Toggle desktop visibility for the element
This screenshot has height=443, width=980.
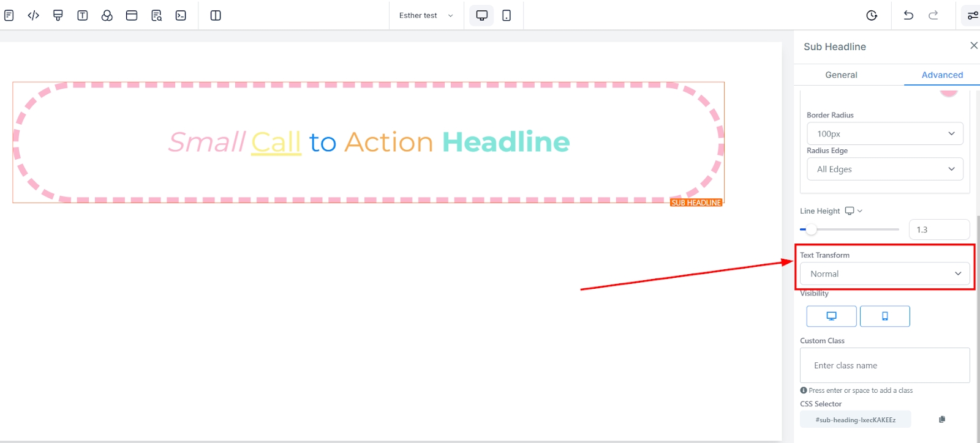click(x=831, y=316)
